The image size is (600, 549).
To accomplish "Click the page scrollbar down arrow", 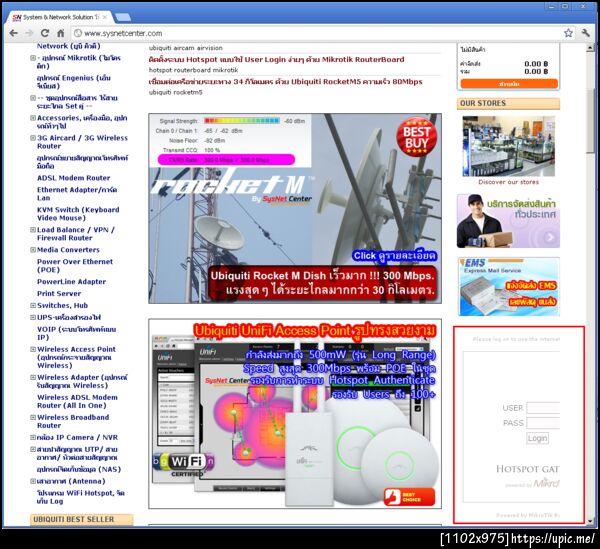I will tap(590, 521).
